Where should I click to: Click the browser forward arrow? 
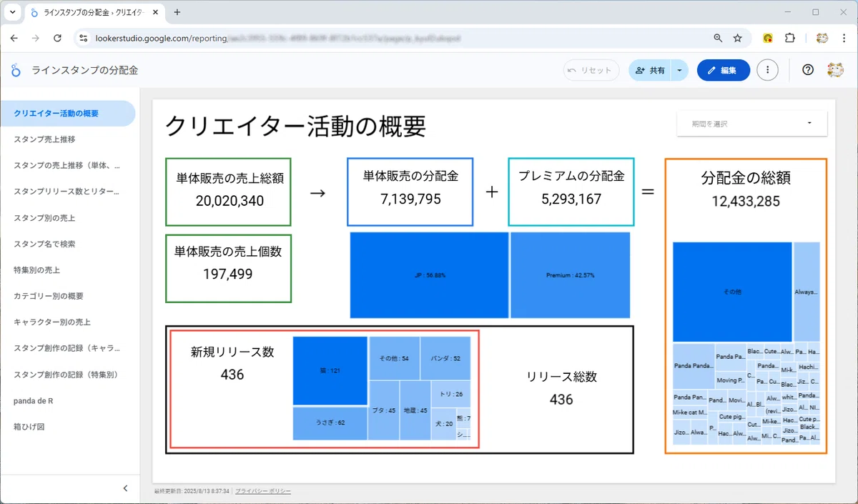36,38
